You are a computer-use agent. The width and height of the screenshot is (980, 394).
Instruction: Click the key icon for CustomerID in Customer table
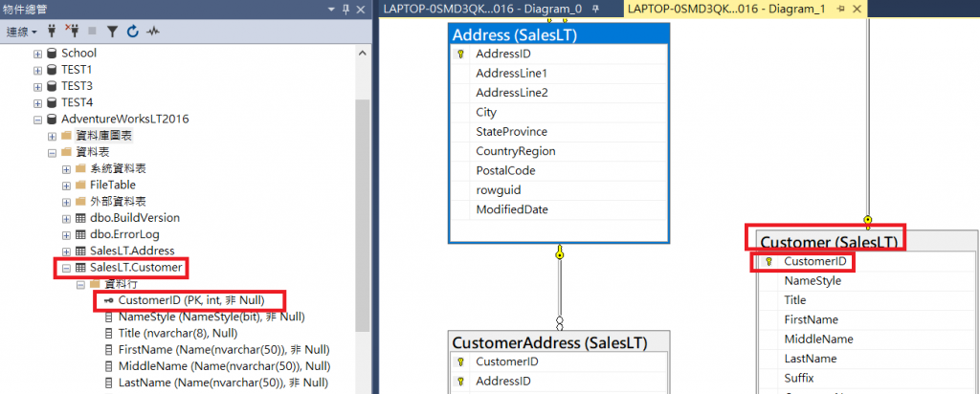[768, 262]
